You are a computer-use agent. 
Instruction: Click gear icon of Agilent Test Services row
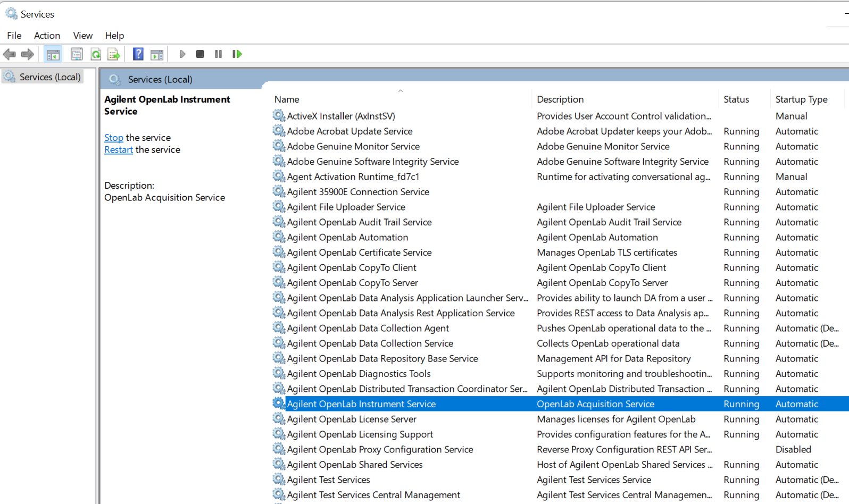(279, 479)
